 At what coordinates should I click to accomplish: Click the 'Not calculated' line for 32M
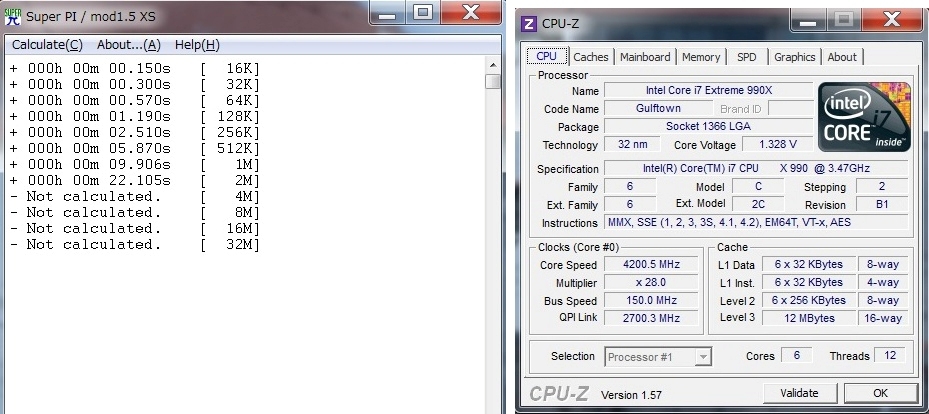pyautogui.click(x=134, y=245)
